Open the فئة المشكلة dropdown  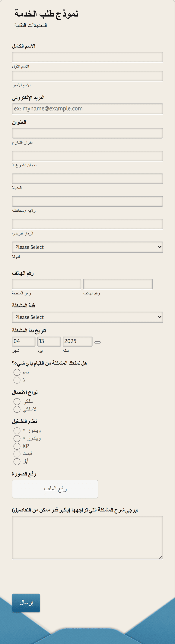coord(87,317)
